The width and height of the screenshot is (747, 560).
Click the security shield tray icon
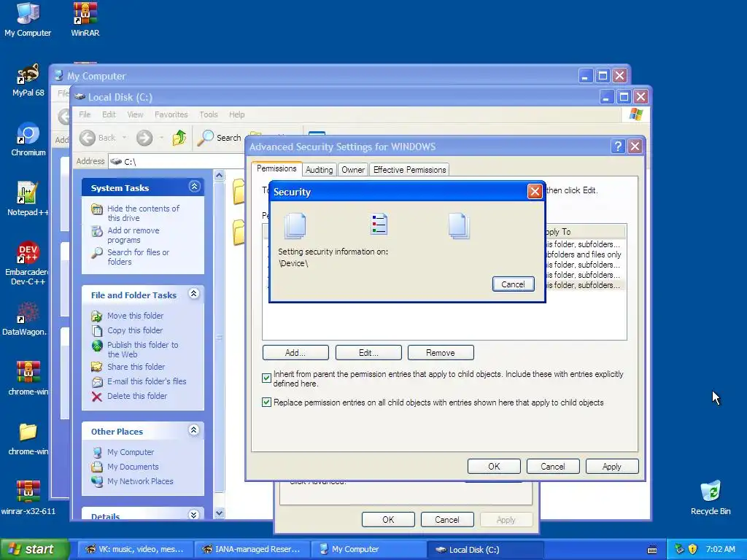(693, 550)
